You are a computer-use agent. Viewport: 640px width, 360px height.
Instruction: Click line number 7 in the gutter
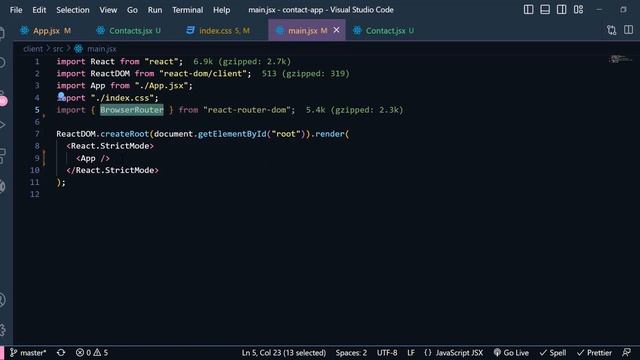[37, 134]
